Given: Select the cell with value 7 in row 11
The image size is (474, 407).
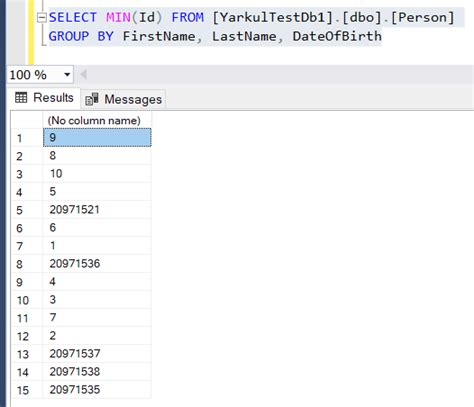Looking at the screenshot, I should pos(97,317).
